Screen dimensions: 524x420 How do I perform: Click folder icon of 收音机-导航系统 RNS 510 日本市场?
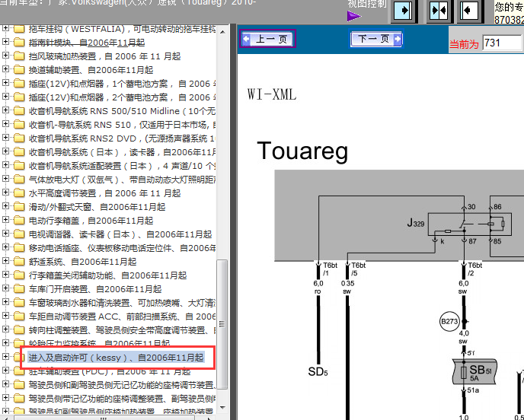pyautogui.click(x=19, y=125)
